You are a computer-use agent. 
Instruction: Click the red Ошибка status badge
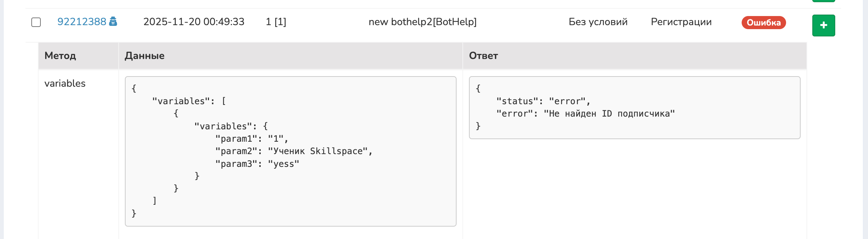764,23
